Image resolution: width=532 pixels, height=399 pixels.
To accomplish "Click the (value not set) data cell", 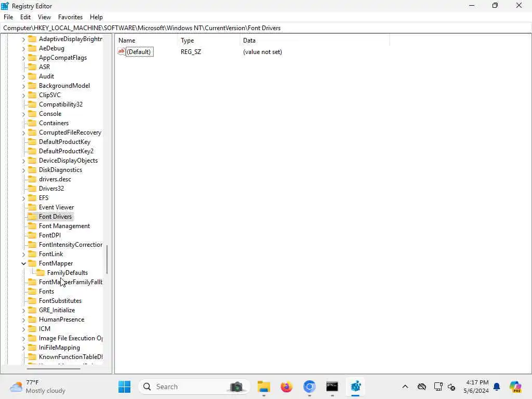I will coord(262,51).
